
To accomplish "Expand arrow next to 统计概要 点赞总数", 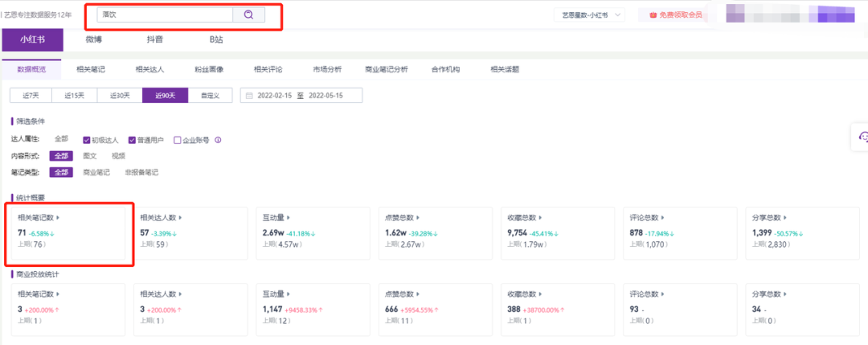I will click(419, 218).
